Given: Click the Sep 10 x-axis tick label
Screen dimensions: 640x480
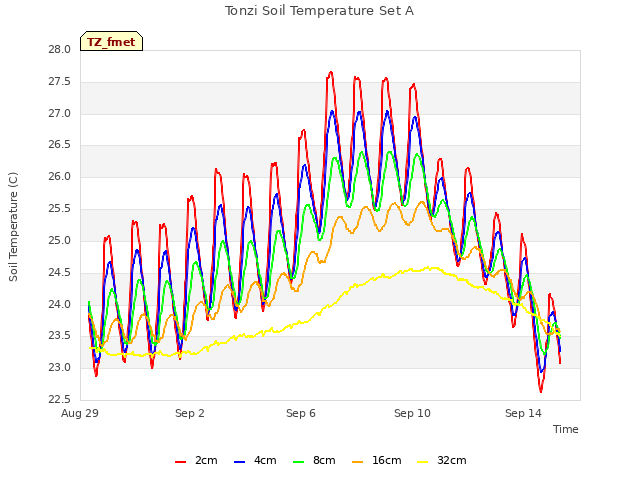Looking at the screenshot, I should pos(412,413).
